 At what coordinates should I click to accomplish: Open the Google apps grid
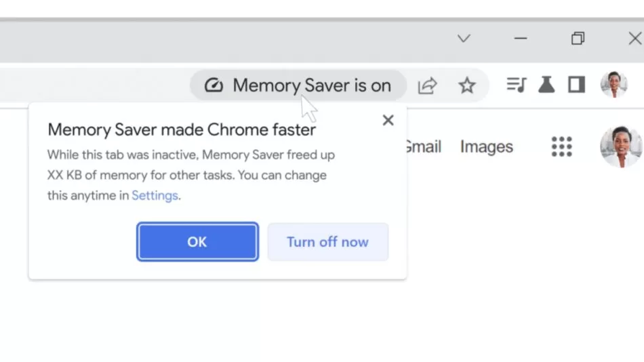[x=561, y=146]
